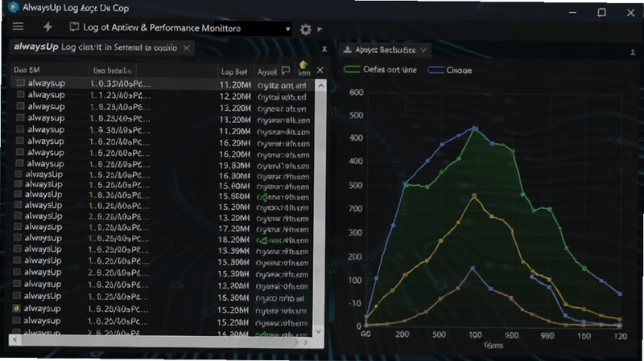The height and width of the screenshot is (361, 644).
Task: Click the list's scroll down arrow
Action: tap(319, 331)
